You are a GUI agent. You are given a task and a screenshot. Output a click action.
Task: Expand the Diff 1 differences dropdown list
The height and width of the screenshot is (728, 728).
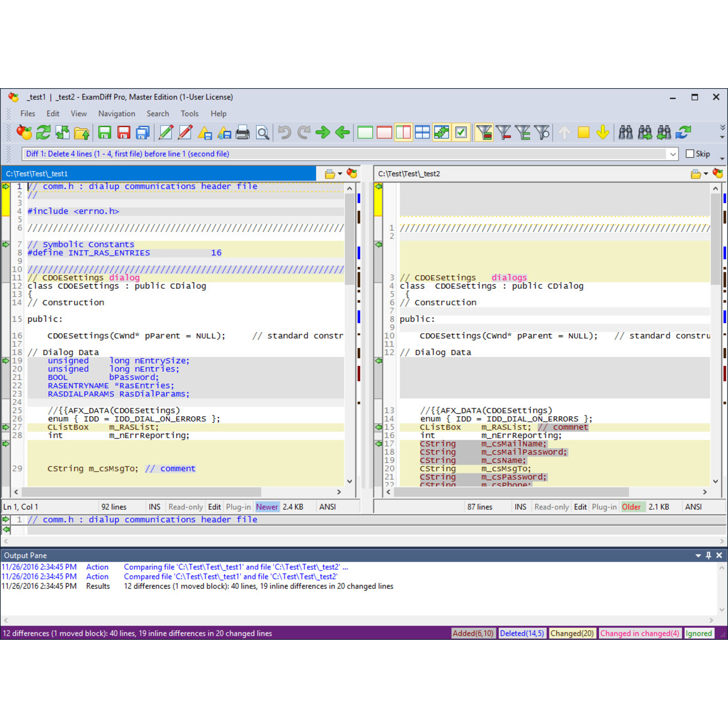[673, 154]
